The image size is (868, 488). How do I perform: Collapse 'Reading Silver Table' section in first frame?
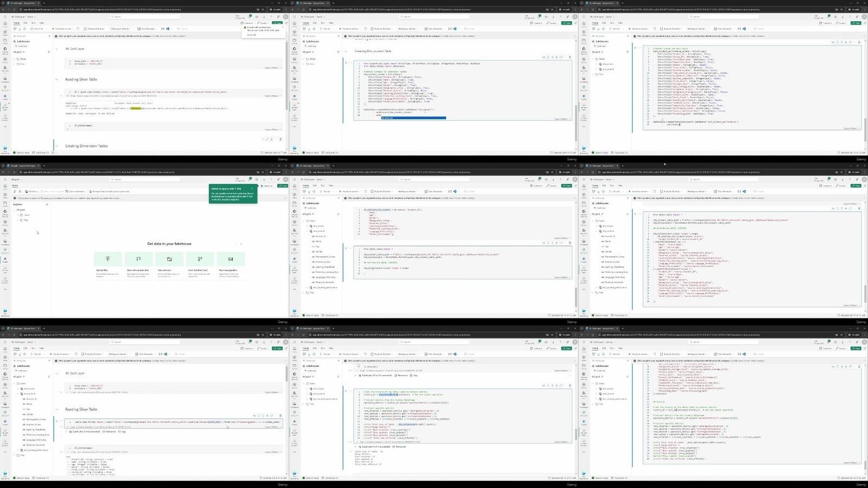coord(56,79)
